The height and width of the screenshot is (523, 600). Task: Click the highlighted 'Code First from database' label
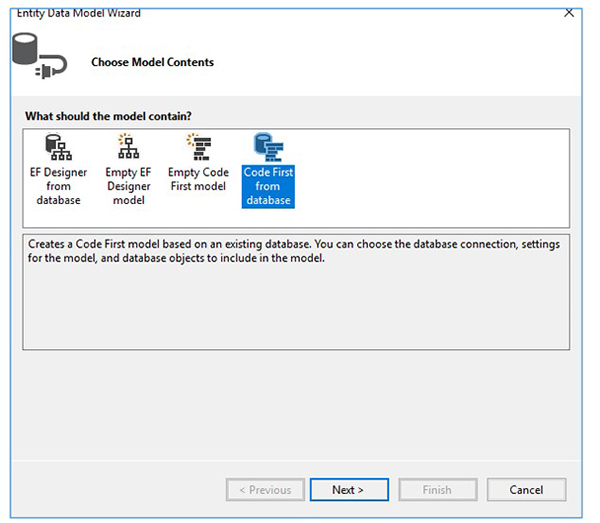268,186
